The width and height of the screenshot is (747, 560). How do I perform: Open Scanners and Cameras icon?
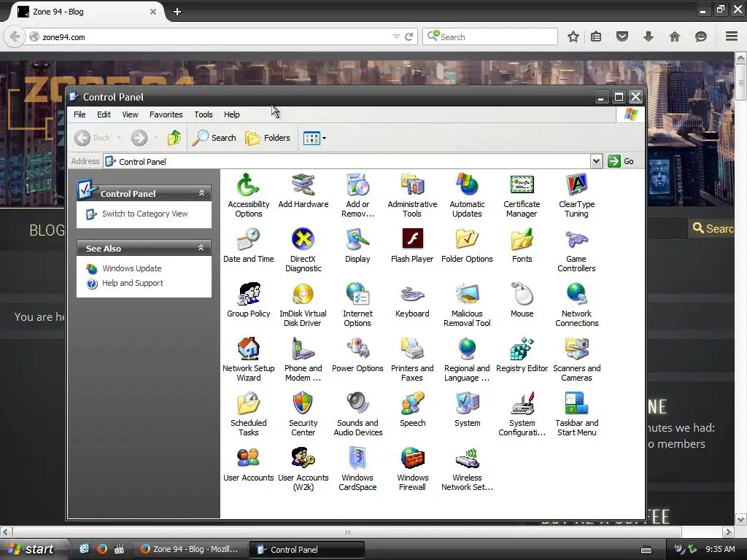pos(576,359)
